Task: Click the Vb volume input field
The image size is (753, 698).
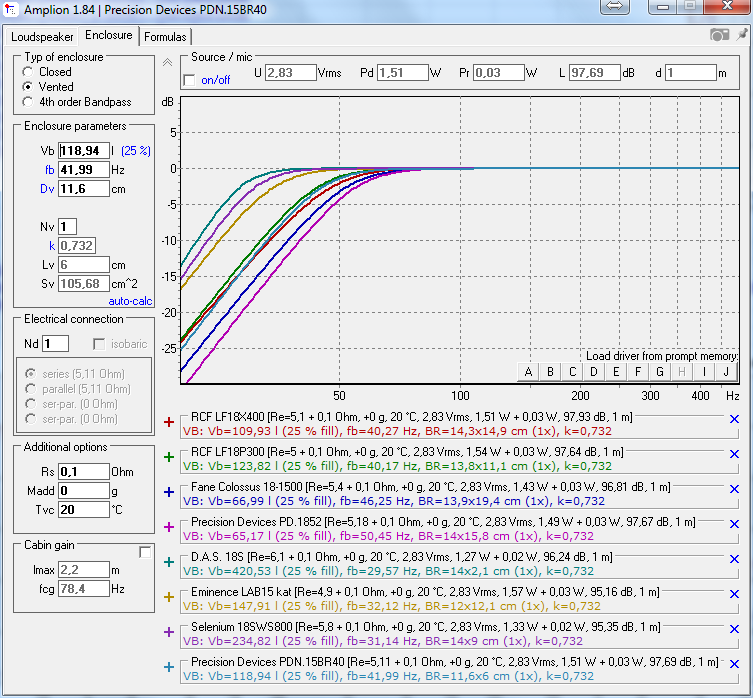Action: coord(84,150)
